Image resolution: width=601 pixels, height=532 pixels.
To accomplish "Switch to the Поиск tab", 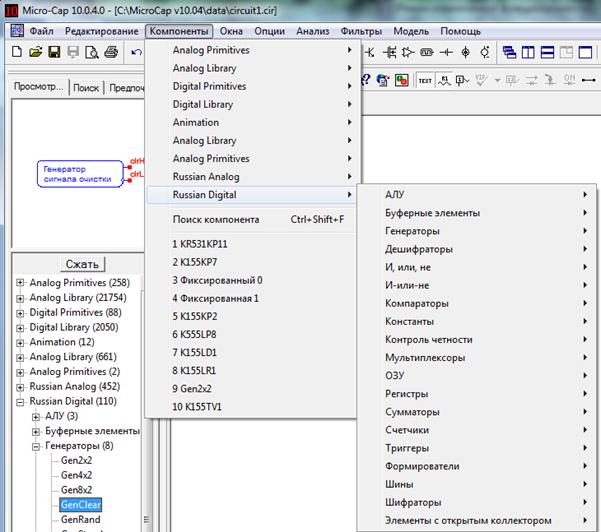I will 86,88.
